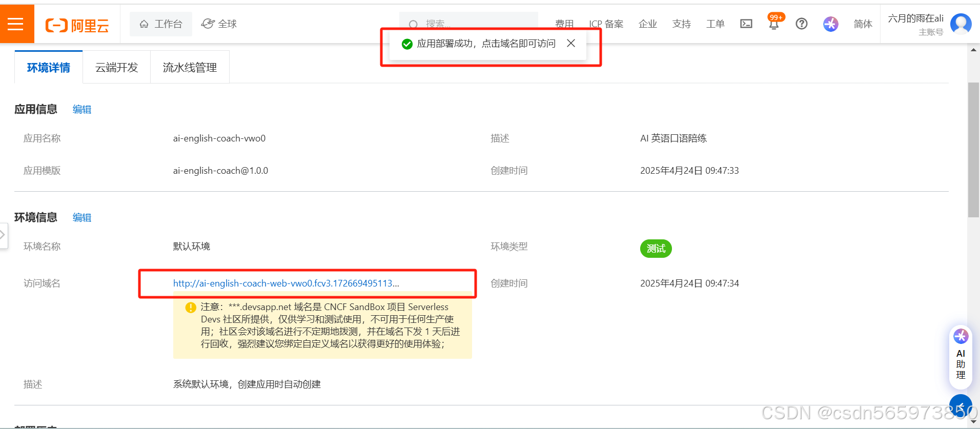Click the blue floating round button at bottom right
This screenshot has height=429, width=980.
click(x=961, y=406)
